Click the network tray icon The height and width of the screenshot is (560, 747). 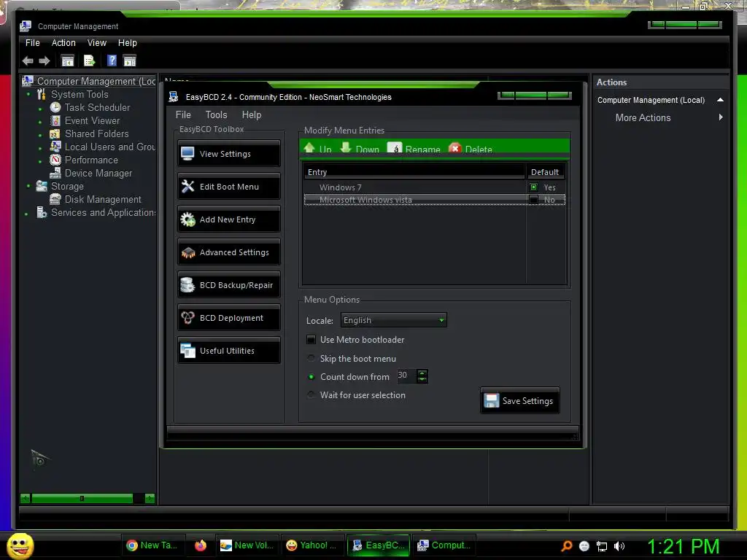point(602,546)
